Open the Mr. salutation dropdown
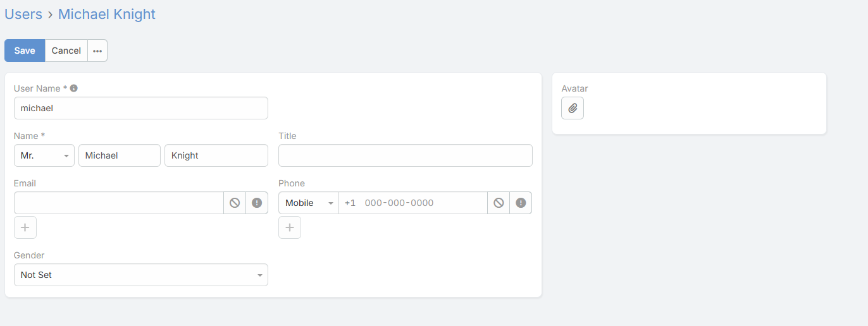The height and width of the screenshot is (326, 868). [44, 155]
